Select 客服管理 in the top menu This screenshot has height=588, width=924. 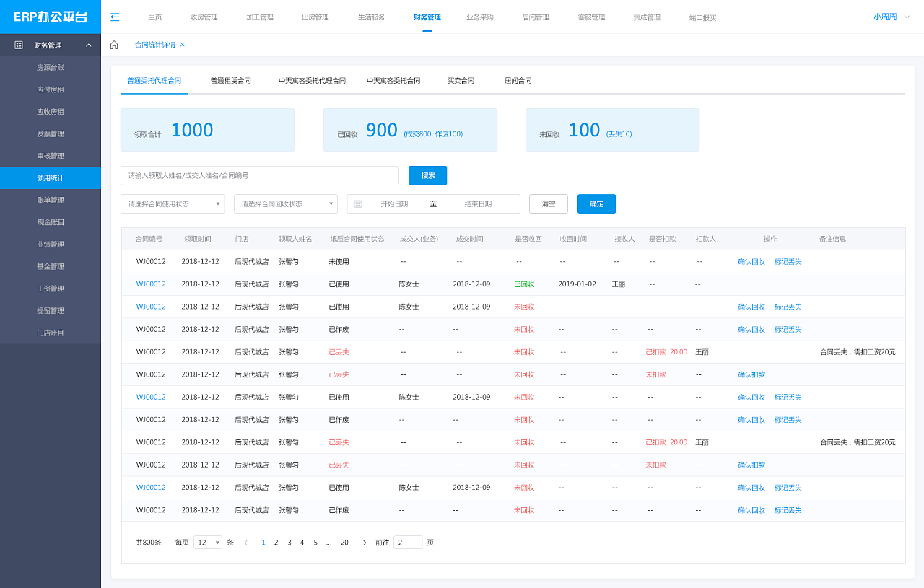(x=591, y=17)
